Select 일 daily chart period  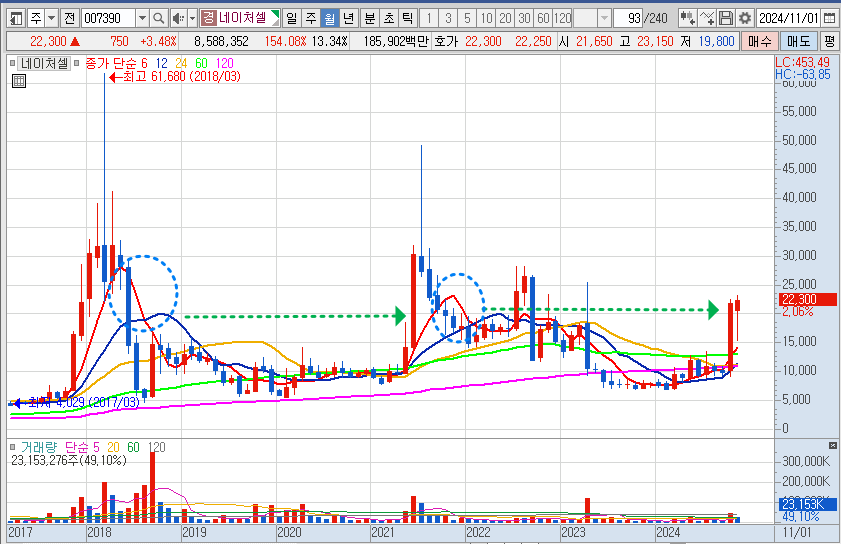291,19
